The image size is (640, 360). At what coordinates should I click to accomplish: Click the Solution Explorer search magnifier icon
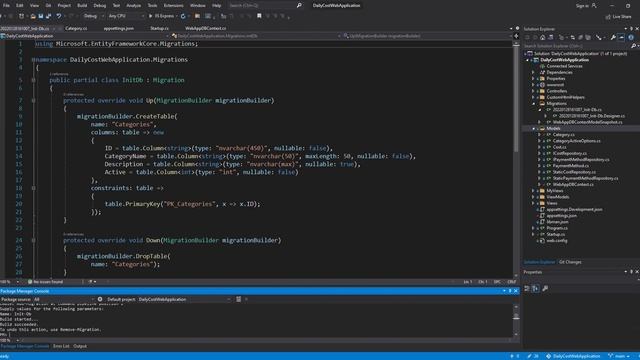pyautogui.click(x=633, y=46)
